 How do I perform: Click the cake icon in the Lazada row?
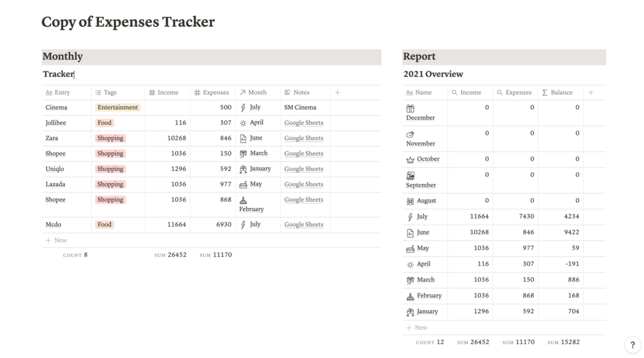coord(243,184)
